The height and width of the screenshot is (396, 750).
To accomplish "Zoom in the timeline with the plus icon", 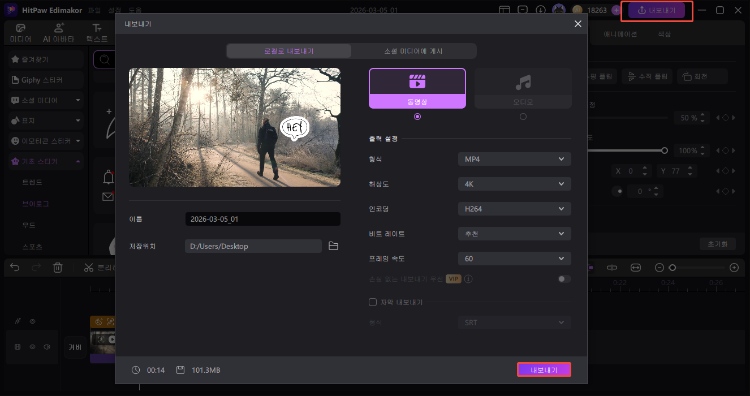I will click(x=734, y=268).
